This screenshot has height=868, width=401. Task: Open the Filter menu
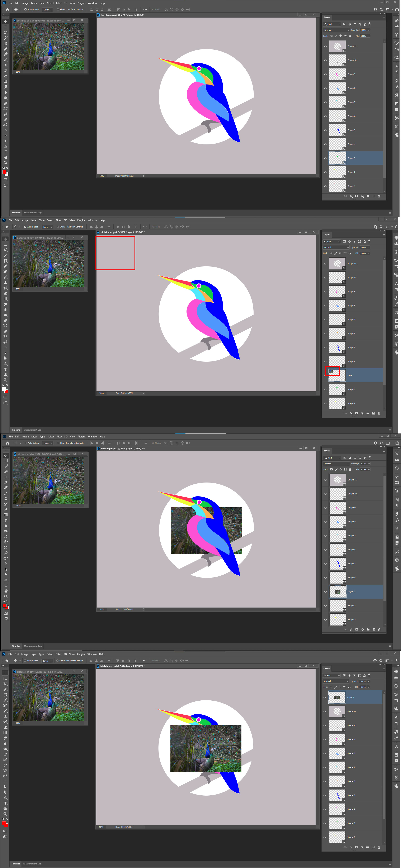coord(59,3)
